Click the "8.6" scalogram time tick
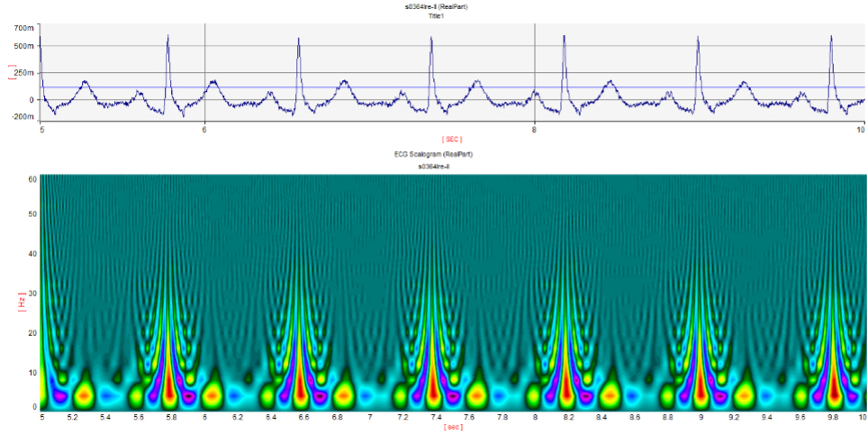Viewport: 868px width, 435px height. (x=634, y=417)
